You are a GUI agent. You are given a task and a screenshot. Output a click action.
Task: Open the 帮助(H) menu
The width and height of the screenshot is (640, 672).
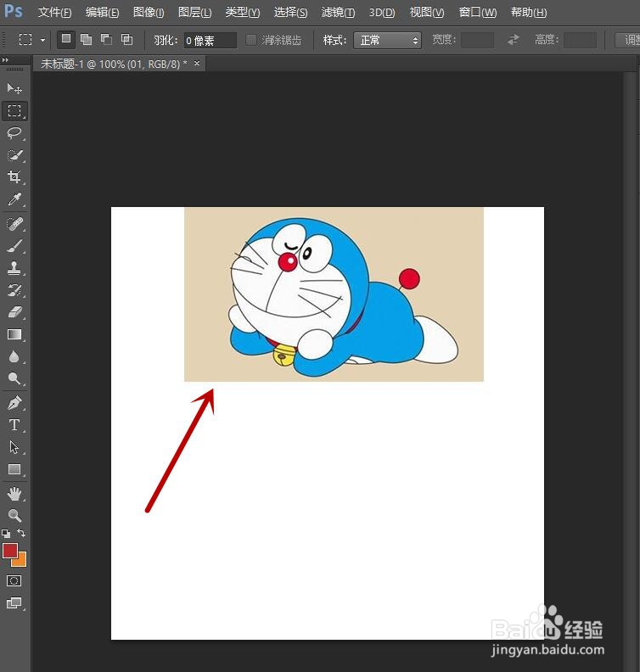click(x=529, y=12)
